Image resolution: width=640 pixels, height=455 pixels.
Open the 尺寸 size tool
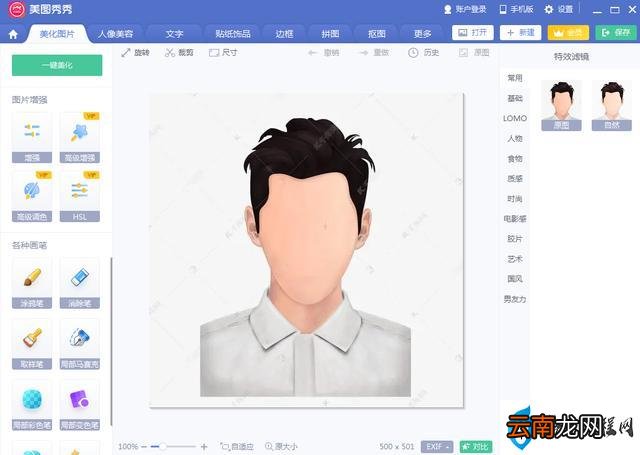pos(223,53)
